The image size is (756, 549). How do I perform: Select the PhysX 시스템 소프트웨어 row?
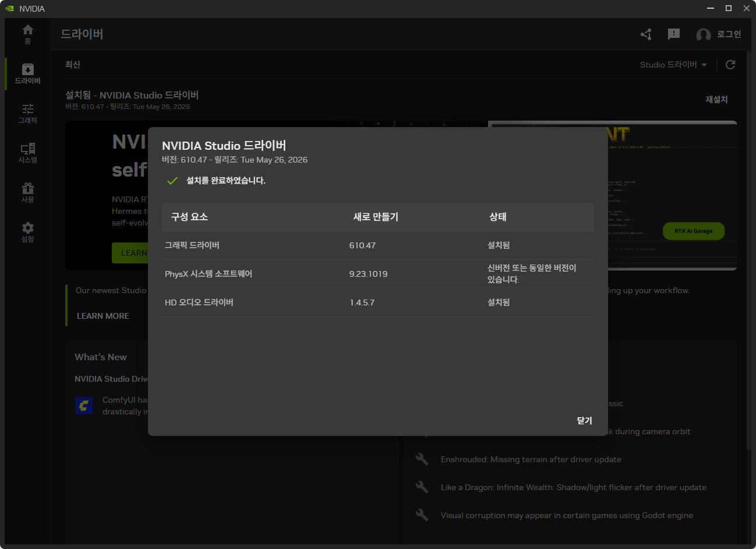click(x=378, y=274)
